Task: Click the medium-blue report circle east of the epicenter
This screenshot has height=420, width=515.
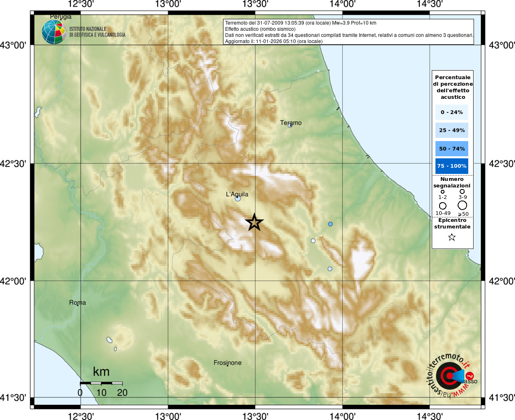Action: (x=330, y=224)
